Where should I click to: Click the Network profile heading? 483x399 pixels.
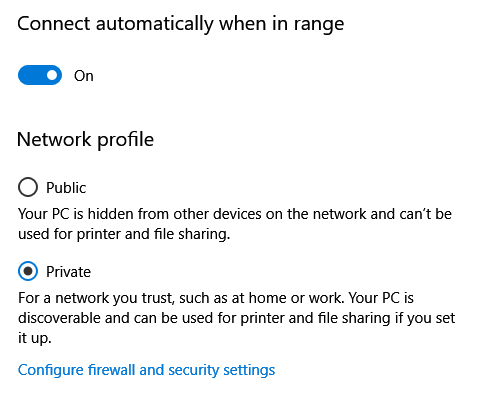tap(85, 139)
